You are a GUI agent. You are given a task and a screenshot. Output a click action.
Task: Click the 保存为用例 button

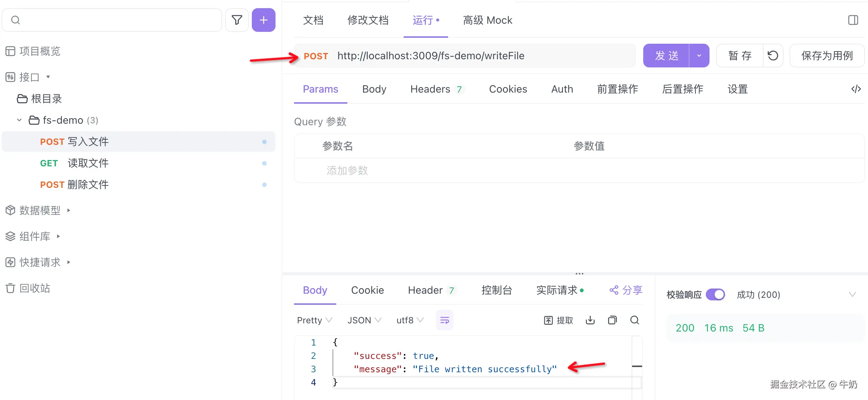[x=827, y=56]
